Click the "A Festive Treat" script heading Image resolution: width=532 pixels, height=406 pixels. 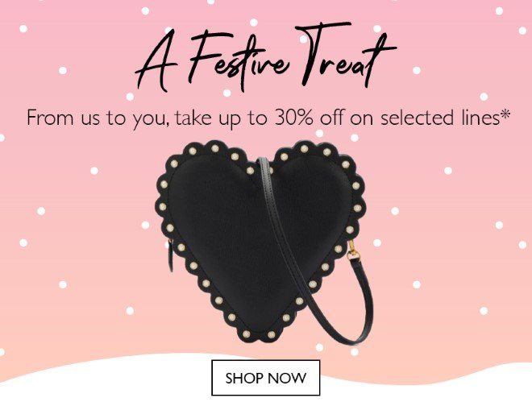[x=266, y=57]
